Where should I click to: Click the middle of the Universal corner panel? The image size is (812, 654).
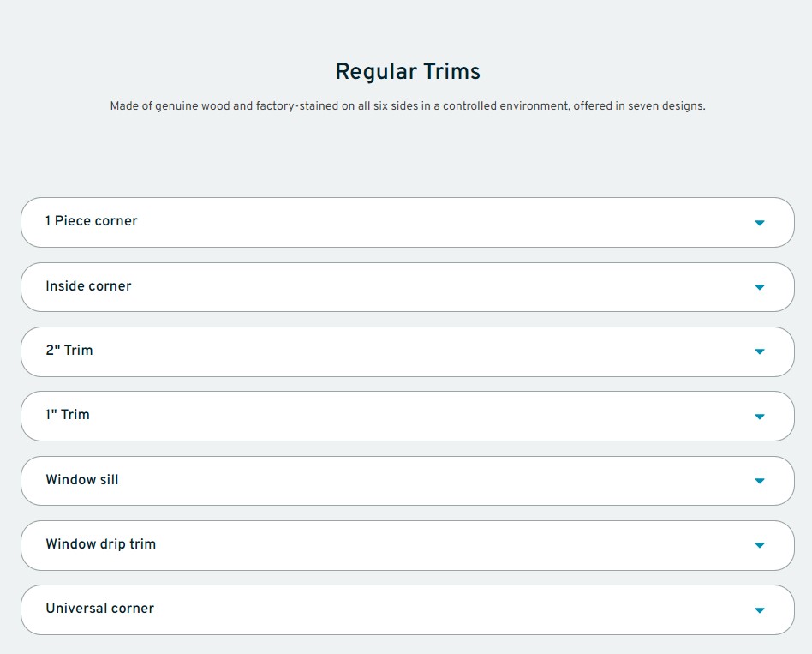[x=408, y=609]
